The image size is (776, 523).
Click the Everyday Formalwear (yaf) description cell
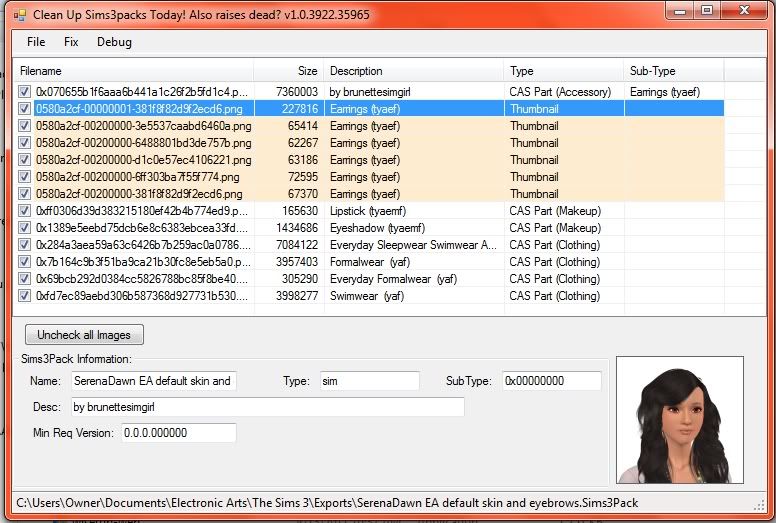tap(393, 279)
